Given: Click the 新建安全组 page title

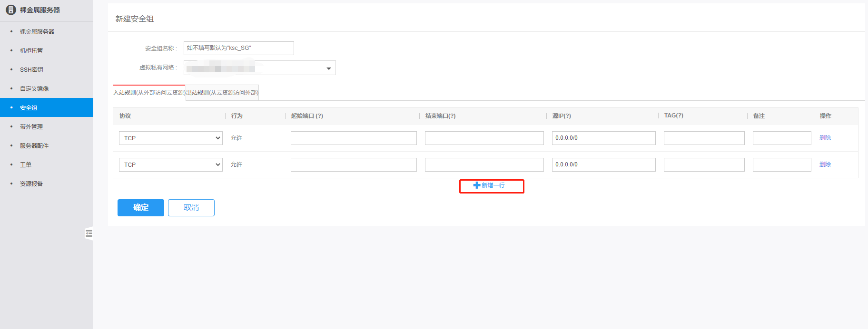Looking at the screenshot, I should [x=135, y=19].
